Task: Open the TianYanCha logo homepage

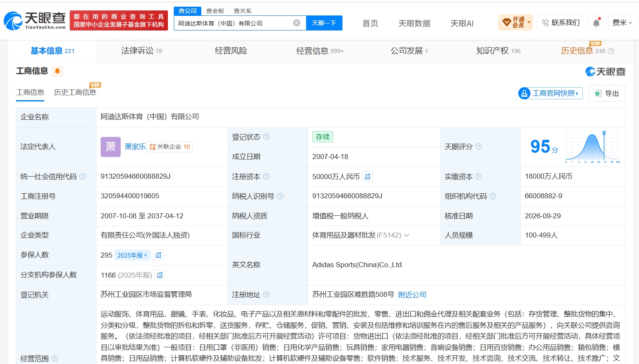Action: coord(35,21)
